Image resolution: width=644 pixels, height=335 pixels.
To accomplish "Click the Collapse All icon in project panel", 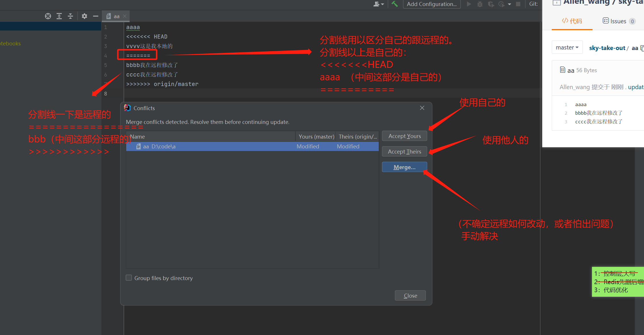I will [x=70, y=16].
